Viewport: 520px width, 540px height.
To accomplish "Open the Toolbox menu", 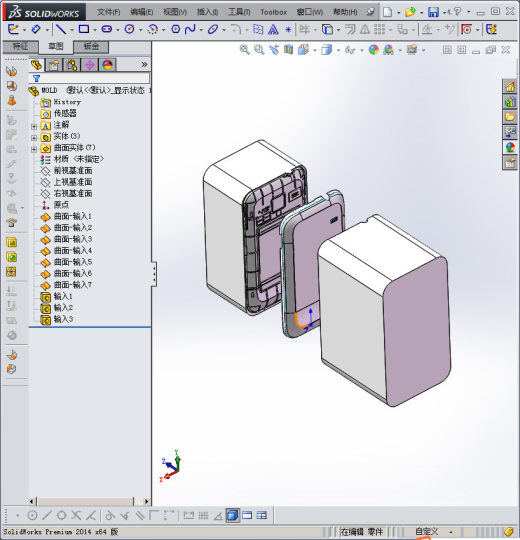I will point(273,12).
